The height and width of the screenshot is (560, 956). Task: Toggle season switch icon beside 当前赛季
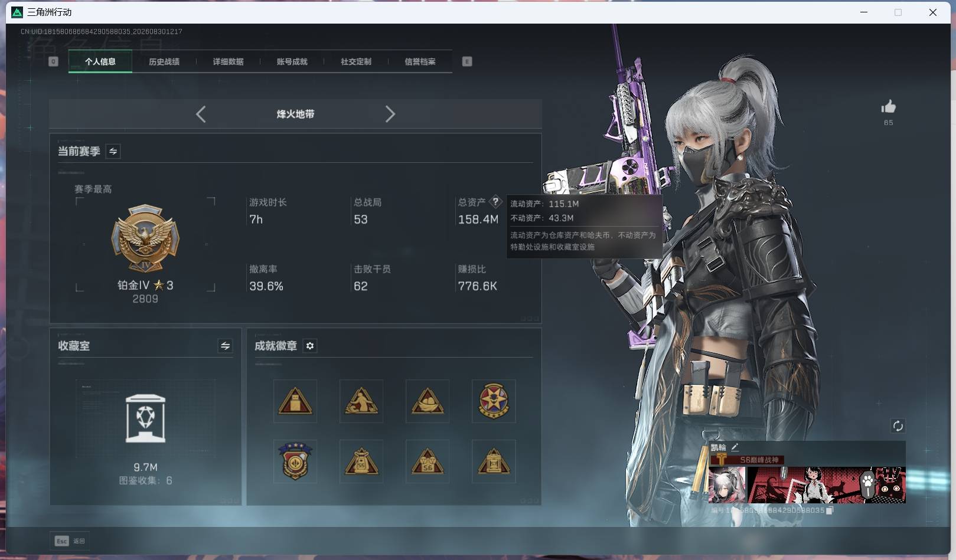(113, 151)
